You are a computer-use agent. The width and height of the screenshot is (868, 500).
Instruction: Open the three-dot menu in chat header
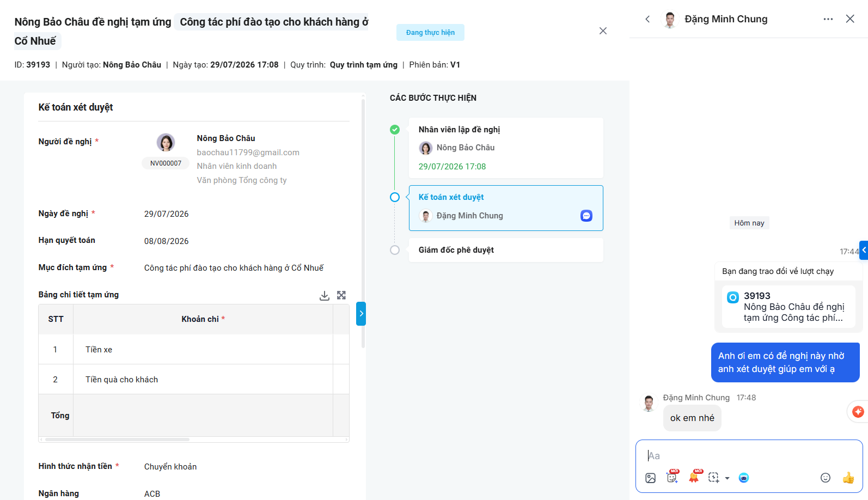(x=828, y=19)
